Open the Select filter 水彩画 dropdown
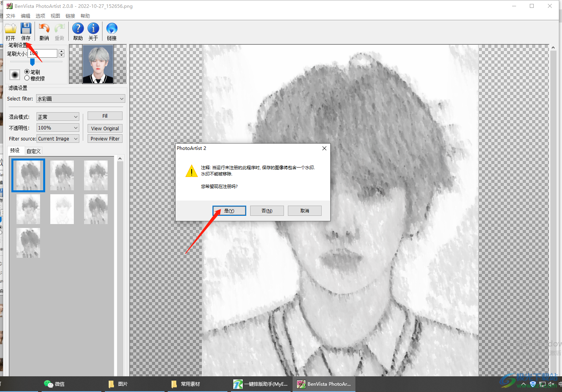562x392 pixels. coord(81,99)
